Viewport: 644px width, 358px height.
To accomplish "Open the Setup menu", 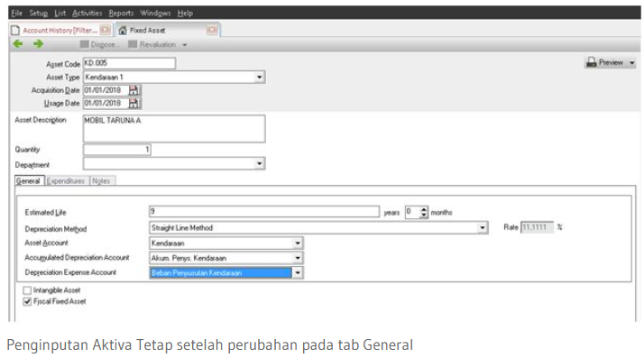I will point(39,14).
